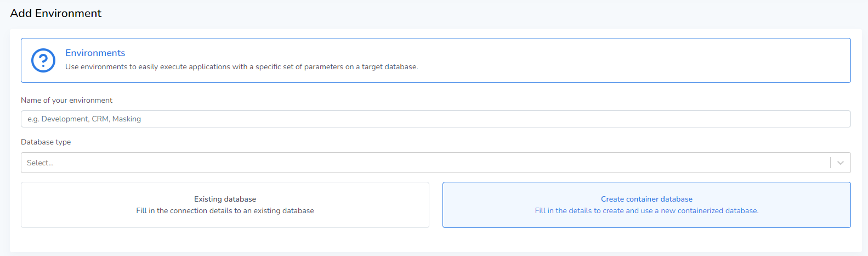Focus the environment name input field
This screenshot has width=868, height=256.
click(435, 119)
